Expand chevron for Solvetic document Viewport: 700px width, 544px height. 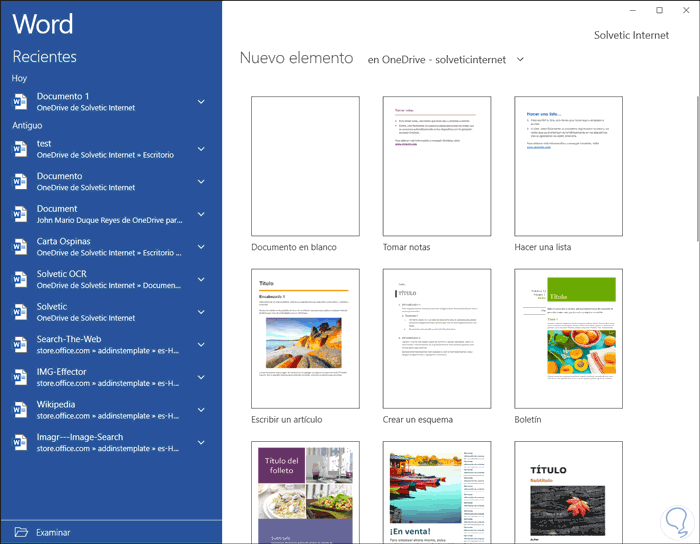coord(201,312)
